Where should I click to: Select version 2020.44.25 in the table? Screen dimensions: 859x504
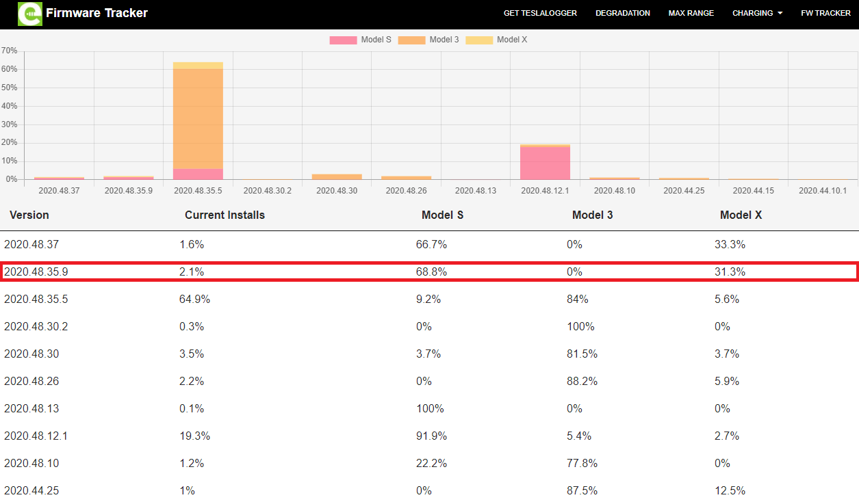[31, 490]
